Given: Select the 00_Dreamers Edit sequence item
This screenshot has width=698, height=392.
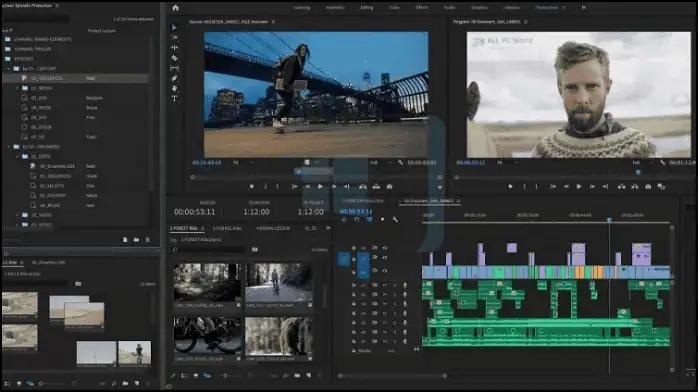Looking at the screenshot, I should (x=57, y=166).
